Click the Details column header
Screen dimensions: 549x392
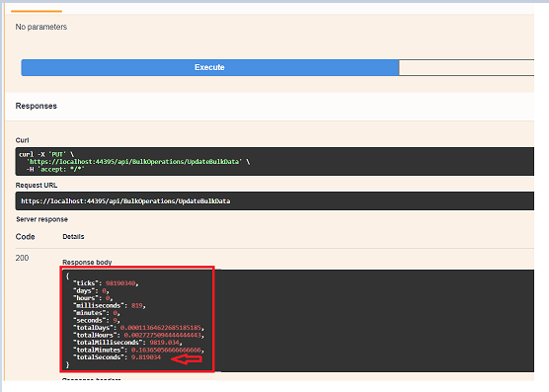(x=73, y=237)
